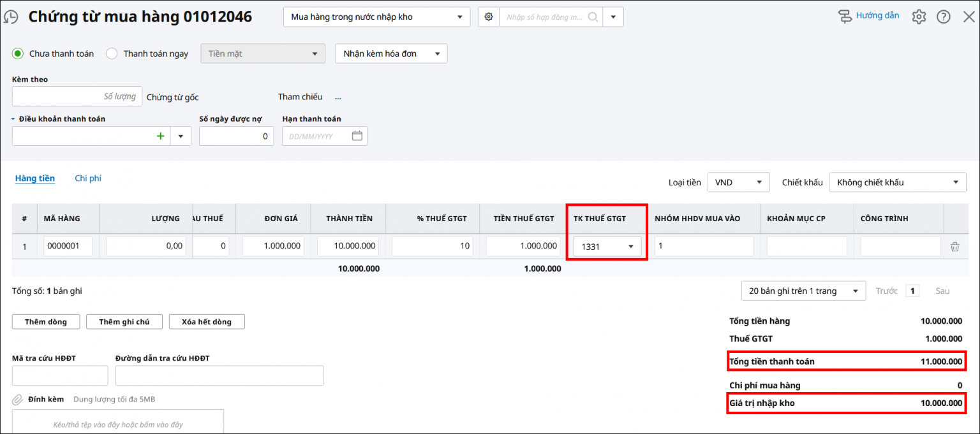
Task: Click the Thêm dòng button
Action: pos(46,322)
